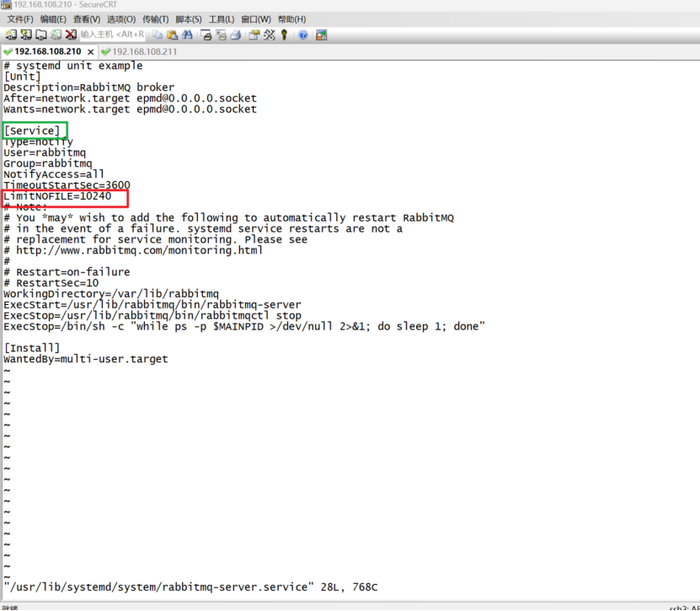Image resolution: width=700 pixels, height=611 pixels.
Task: Click the Public Key key icon
Action: pyautogui.click(x=284, y=35)
